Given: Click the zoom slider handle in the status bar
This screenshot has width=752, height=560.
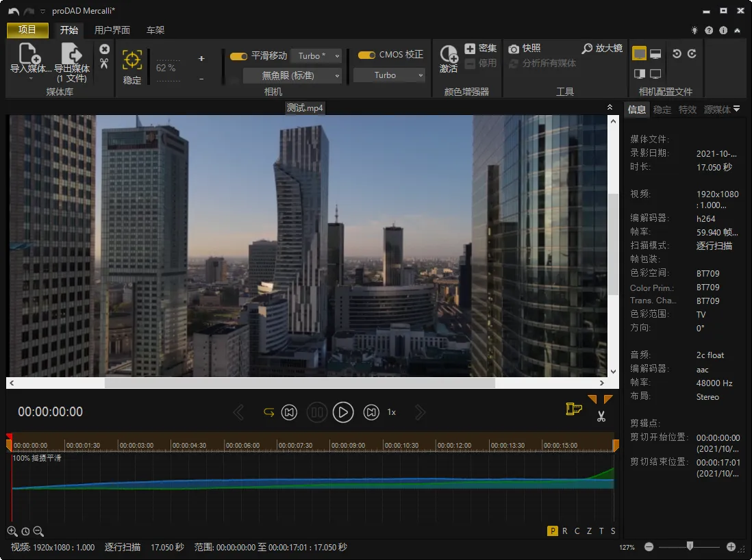Looking at the screenshot, I should coord(690,546).
